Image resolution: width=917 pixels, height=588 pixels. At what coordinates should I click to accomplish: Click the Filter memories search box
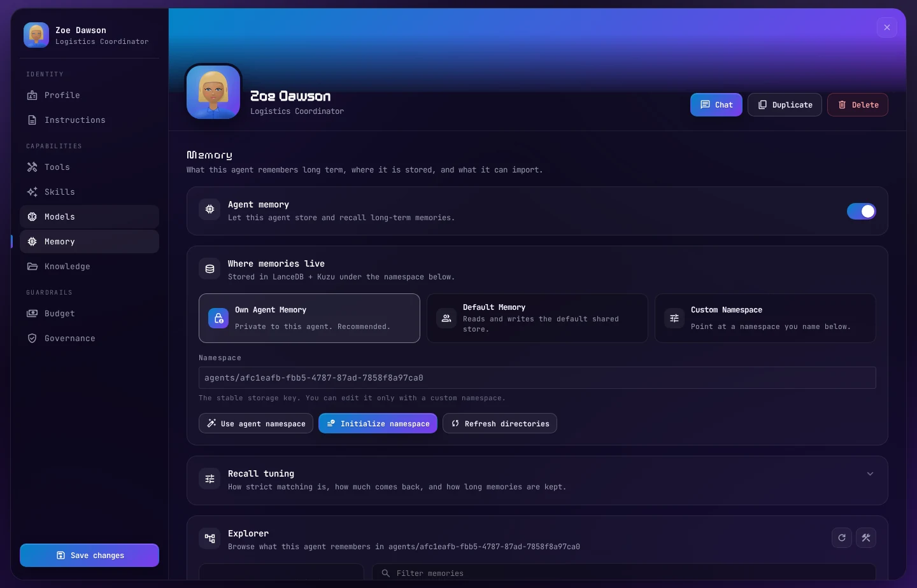pyautogui.click(x=624, y=573)
